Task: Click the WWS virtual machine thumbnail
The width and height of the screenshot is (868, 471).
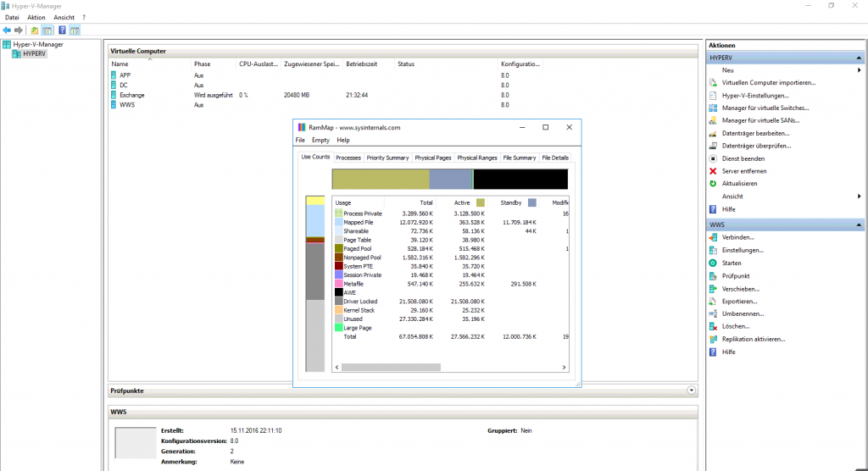Action: pos(136,442)
